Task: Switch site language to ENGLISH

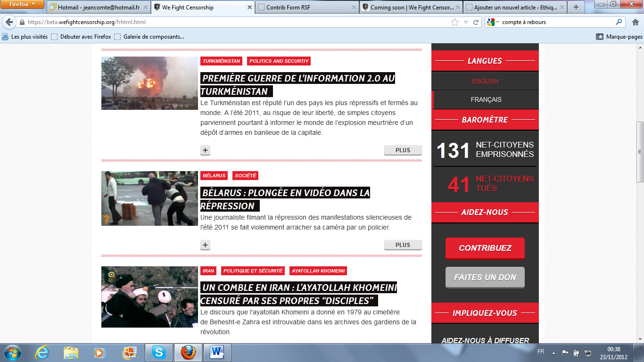Action: coord(485,81)
